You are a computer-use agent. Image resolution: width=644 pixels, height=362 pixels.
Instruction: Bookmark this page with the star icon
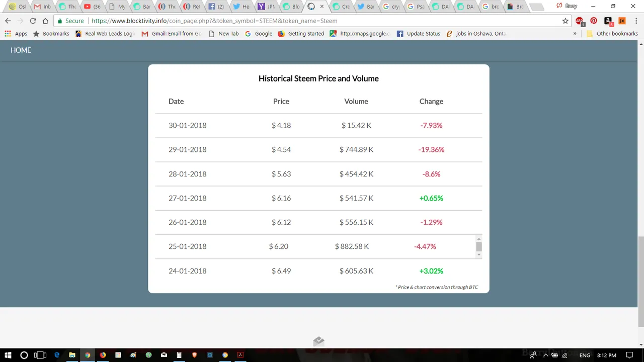(x=566, y=21)
